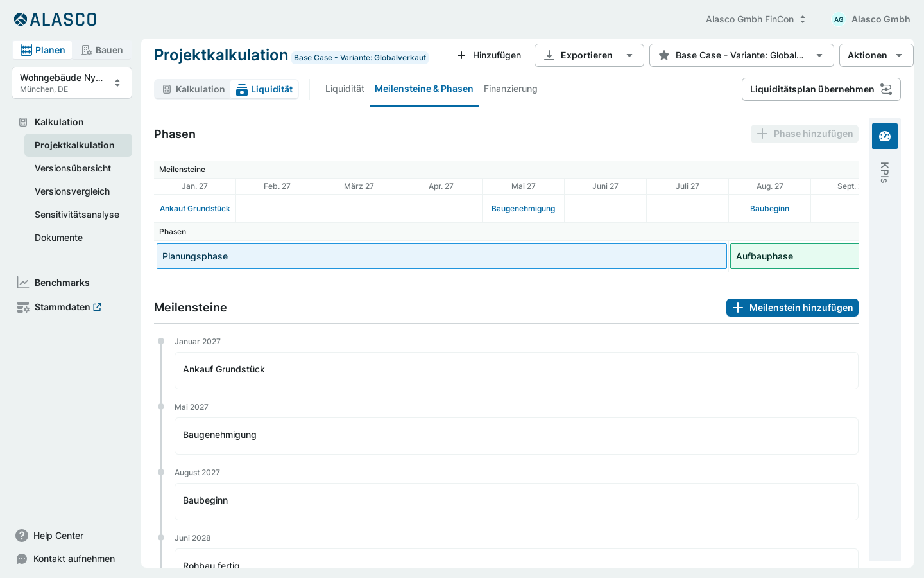Click the Exportieren download icon
The image size is (924, 578).
pyautogui.click(x=549, y=55)
